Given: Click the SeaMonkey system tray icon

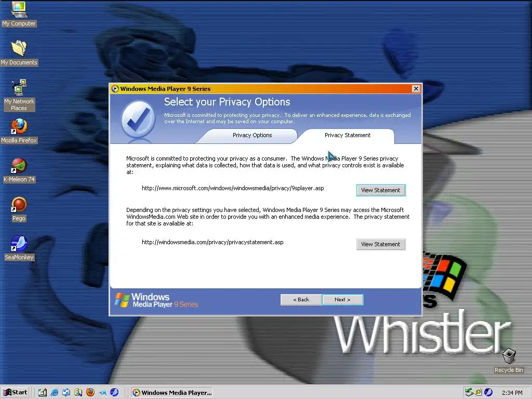Looking at the screenshot, I should tap(488, 392).
